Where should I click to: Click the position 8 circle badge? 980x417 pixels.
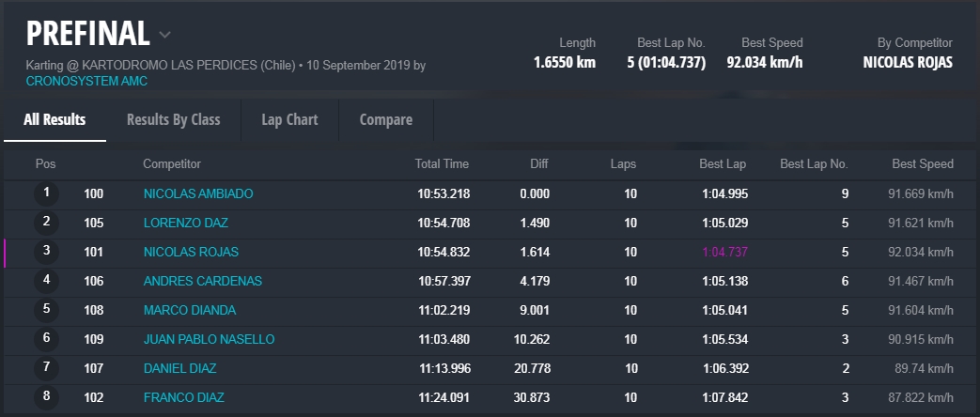click(46, 397)
